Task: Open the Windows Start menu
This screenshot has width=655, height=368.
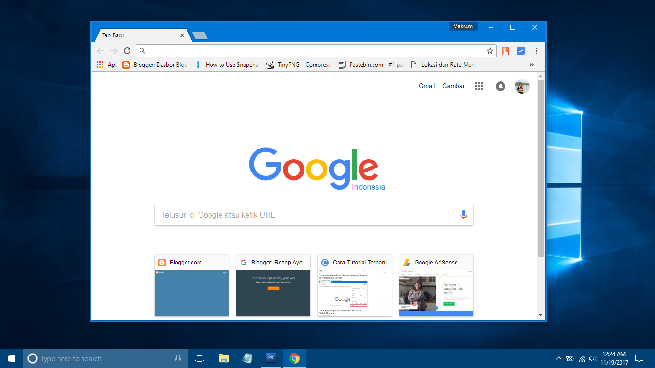Action: coord(11,358)
